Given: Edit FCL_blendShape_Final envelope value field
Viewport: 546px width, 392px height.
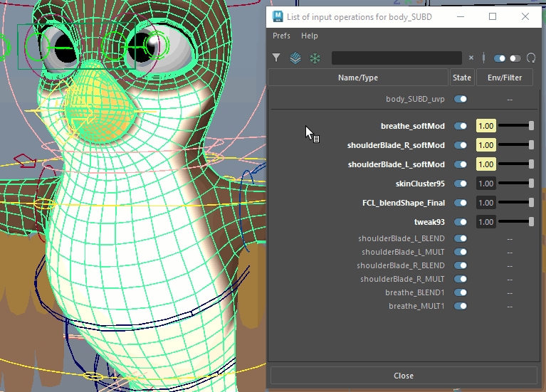Looking at the screenshot, I should click(485, 203).
